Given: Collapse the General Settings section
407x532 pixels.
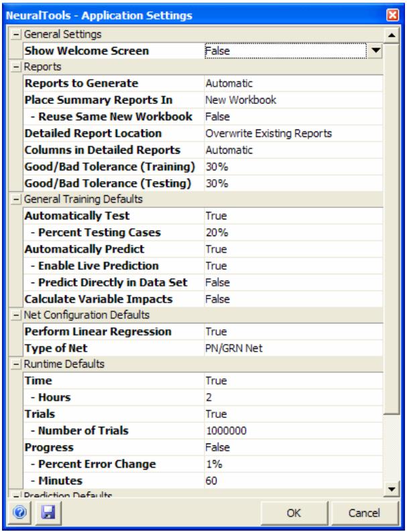Looking at the screenshot, I should point(15,35).
